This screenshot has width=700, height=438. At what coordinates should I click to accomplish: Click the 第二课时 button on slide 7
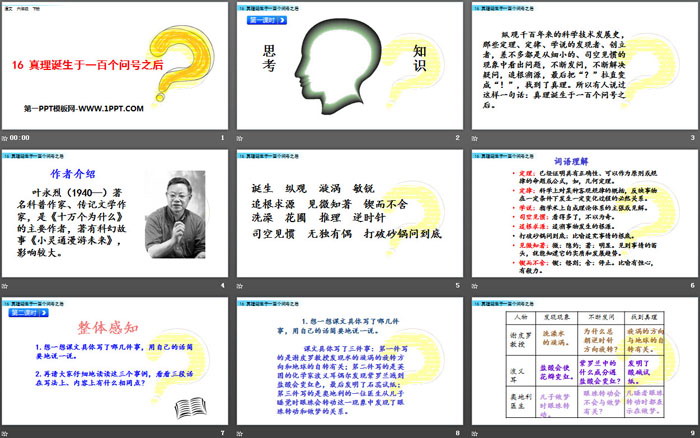tap(29, 313)
